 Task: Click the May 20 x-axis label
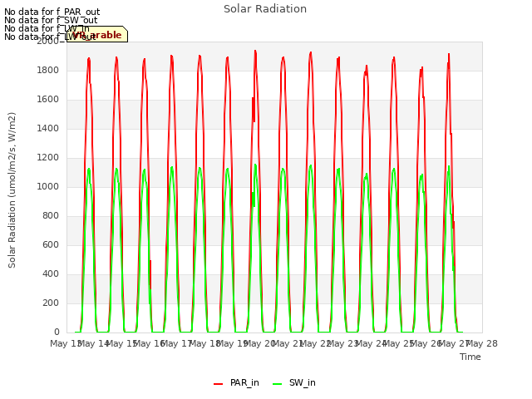[x=260, y=344]
